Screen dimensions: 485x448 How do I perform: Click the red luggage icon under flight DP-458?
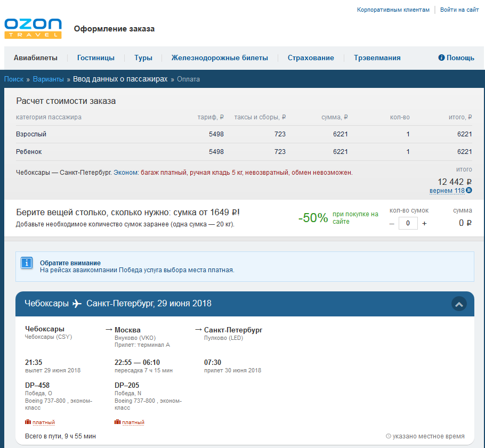pos(28,422)
